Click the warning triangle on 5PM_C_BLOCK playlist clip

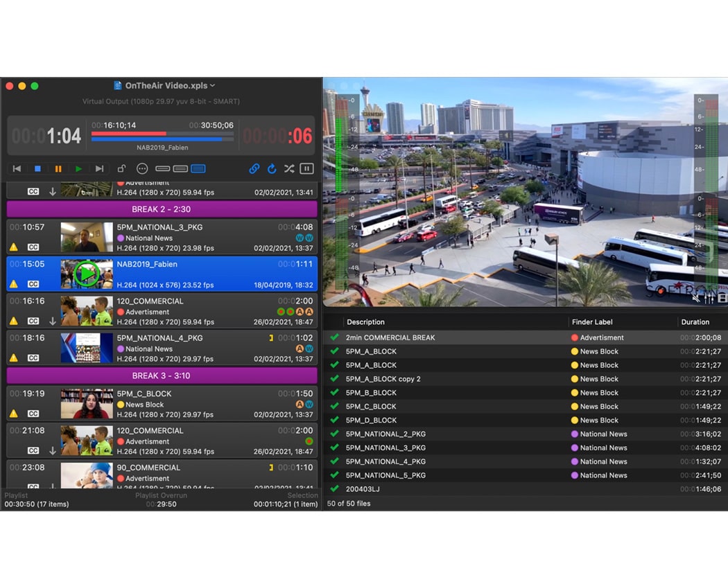pos(14,414)
